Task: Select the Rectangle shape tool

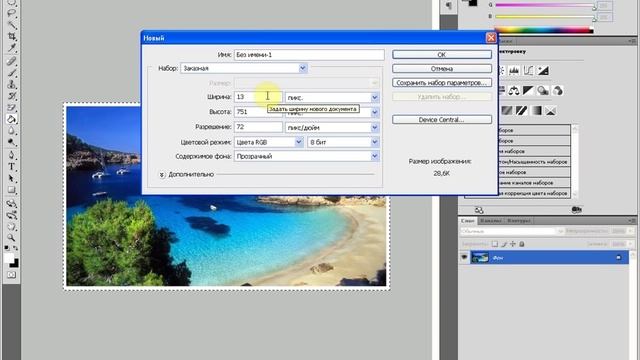Action: pyautogui.click(x=11, y=190)
